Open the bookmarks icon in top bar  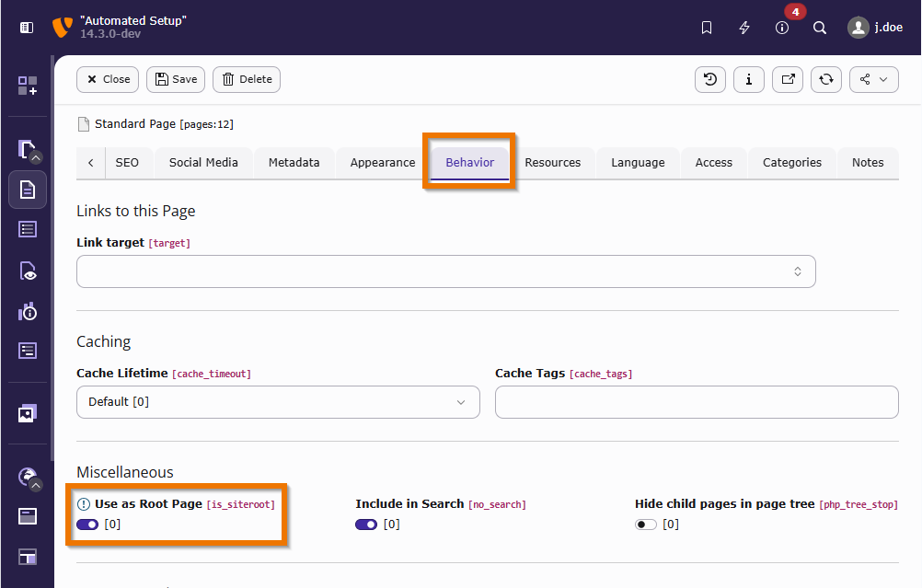707,28
